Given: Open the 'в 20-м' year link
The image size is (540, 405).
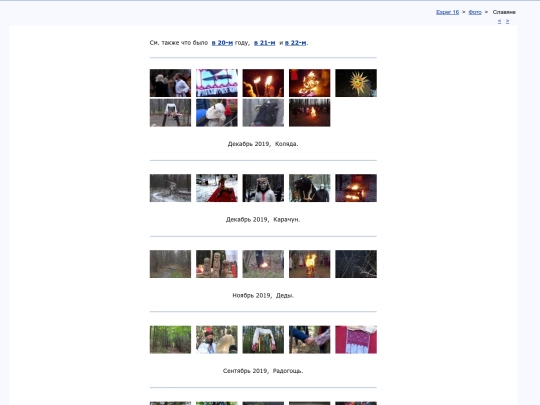Looking at the screenshot, I should click(222, 43).
